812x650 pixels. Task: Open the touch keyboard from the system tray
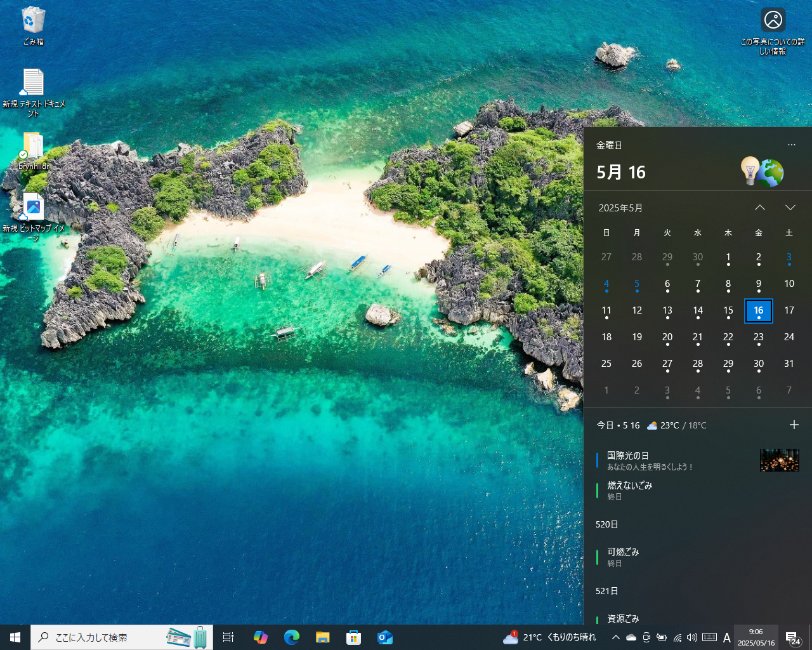[709, 637]
